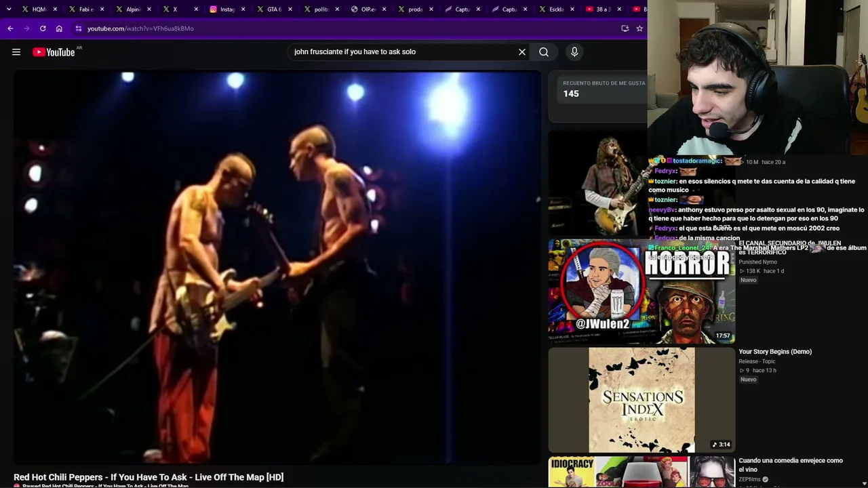Open the JWulen2 HORROR video thumbnail
The height and width of the screenshot is (488, 868).
pos(642,291)
